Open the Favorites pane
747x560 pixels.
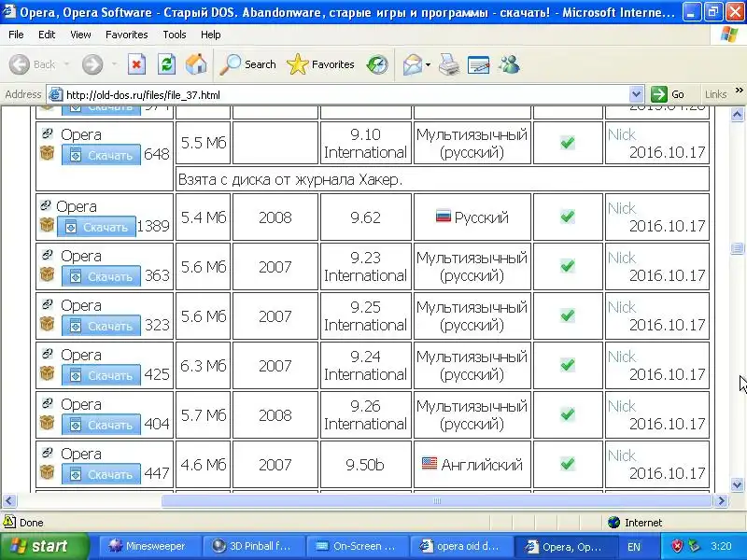click(x=320, y=64)
